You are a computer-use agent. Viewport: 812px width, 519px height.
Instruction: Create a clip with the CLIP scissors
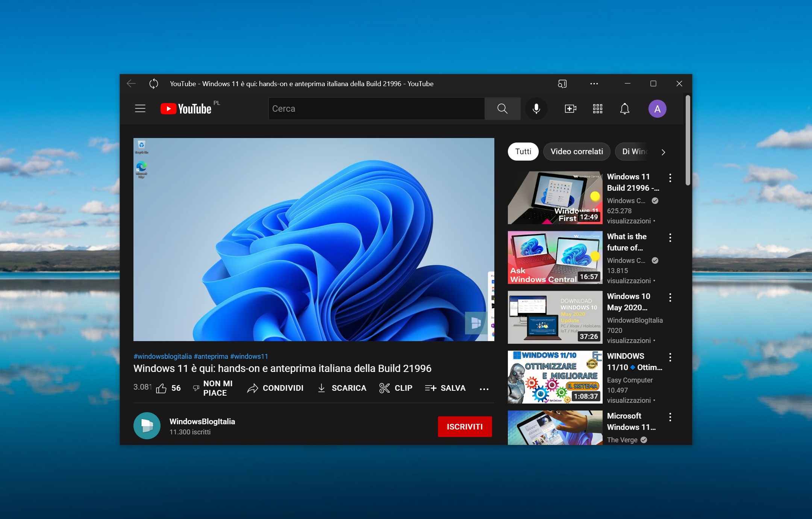pyautogui.click(x=396, y=388)
